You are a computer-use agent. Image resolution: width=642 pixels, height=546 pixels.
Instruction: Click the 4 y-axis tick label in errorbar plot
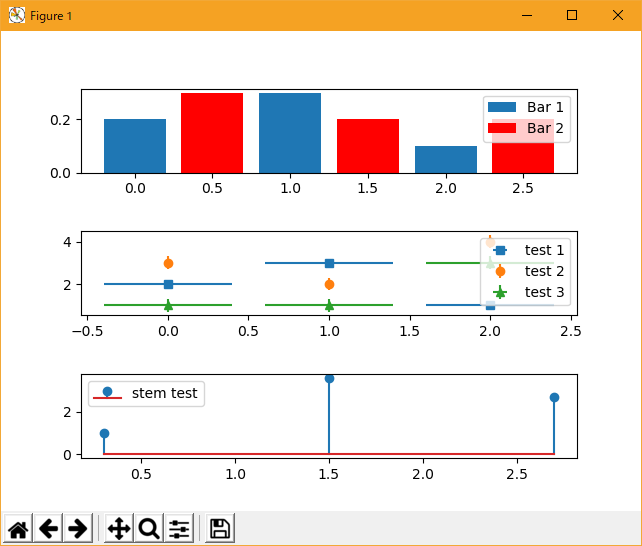point(67,242)
